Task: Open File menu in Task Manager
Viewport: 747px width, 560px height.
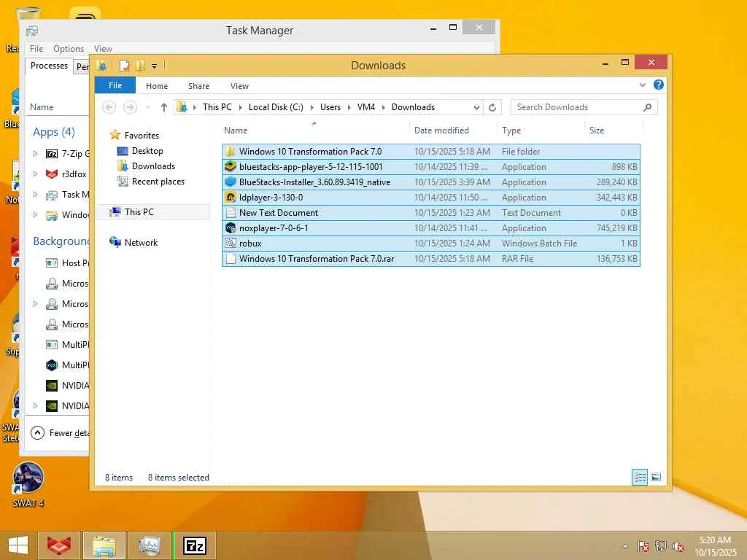Action: pyautogui.click(x=36, y=49)
